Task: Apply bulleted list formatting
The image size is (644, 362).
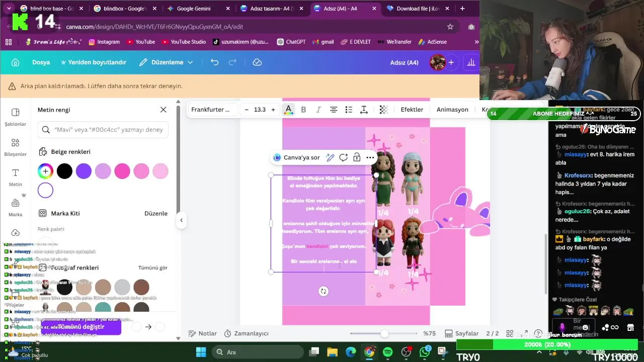Action: (349, 110)
